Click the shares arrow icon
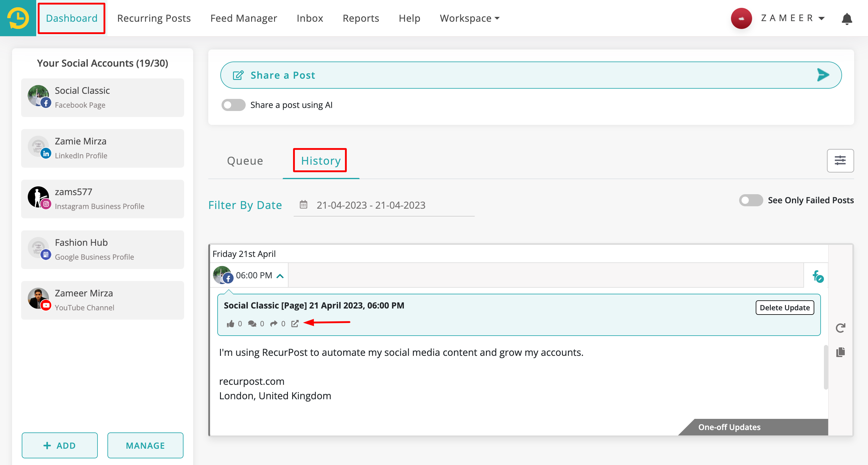The width and height of the screenshot is (868, 465). click(x=274, y=324)
